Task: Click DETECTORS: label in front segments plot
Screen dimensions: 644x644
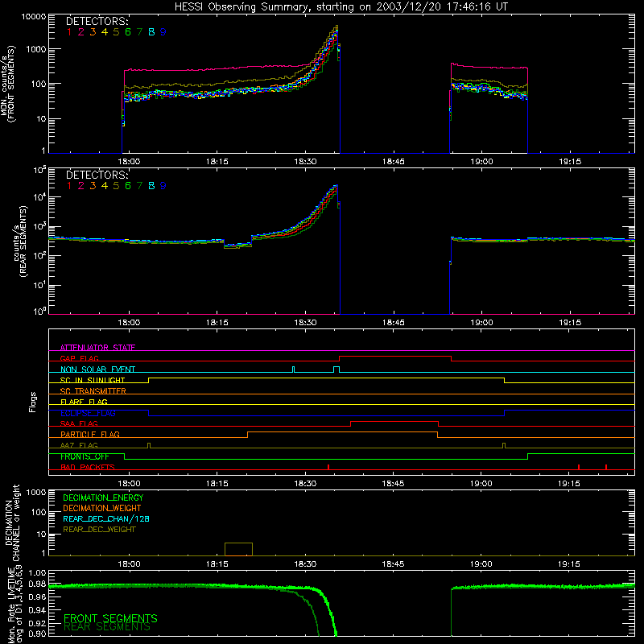Action: pyautogui.click(x=97, y=22)
